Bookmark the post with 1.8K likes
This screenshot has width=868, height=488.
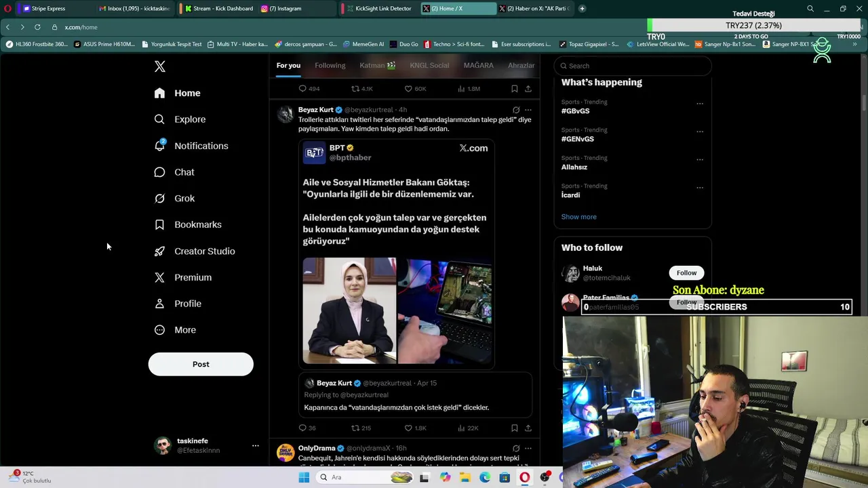(x=515, y=428)
